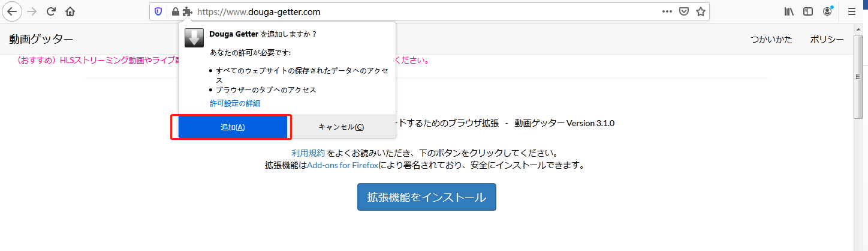
Task: Click the browser Back arrow button
Action: pos(13,11)
